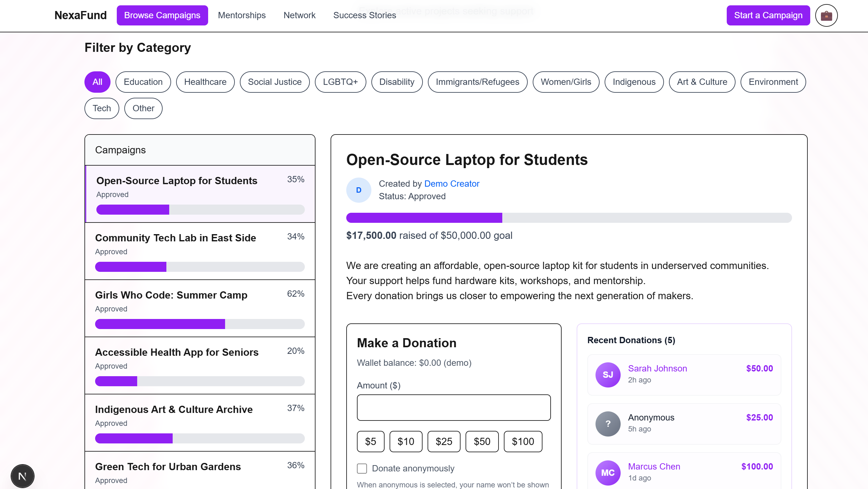Screen dimensions: 868x489
Task: Open Sarah Johnson's donor profile link
Action: [657, 368]
